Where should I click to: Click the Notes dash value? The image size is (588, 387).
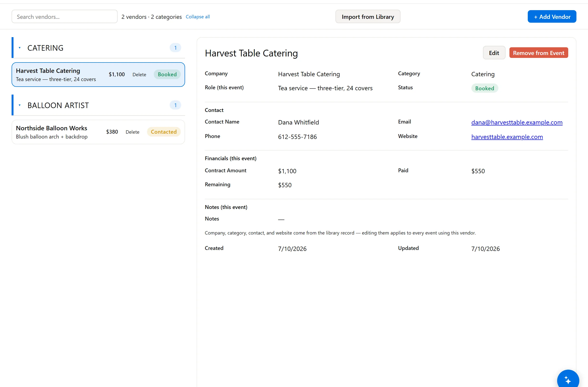click(x=281, y=219)
